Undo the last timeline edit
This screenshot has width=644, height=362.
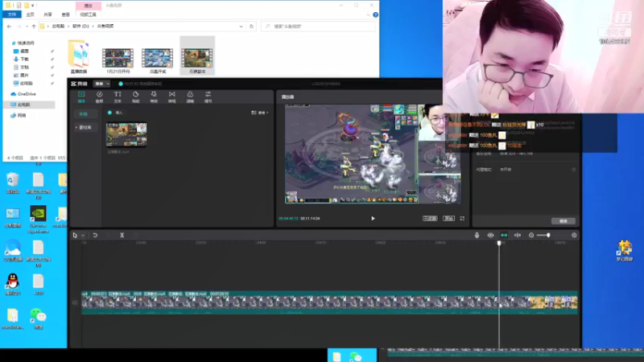(95, 235)
